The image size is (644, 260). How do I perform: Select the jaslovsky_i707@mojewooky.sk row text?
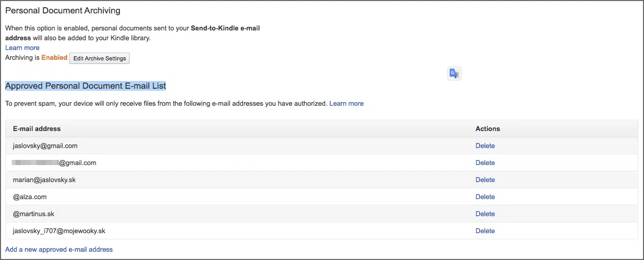[59, 231]
